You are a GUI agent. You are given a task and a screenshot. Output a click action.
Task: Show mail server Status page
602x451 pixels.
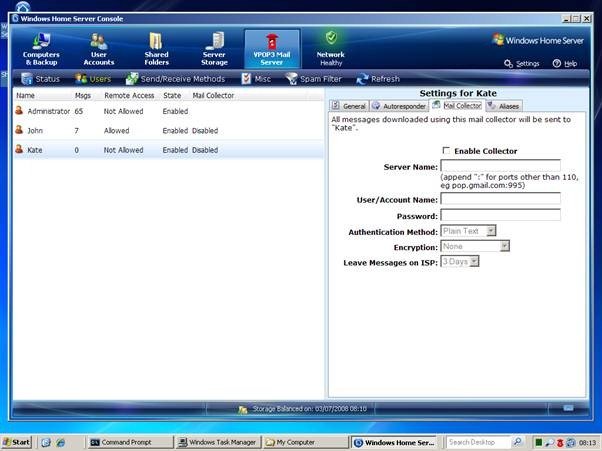pyautogui.click(x=40, y=79)
